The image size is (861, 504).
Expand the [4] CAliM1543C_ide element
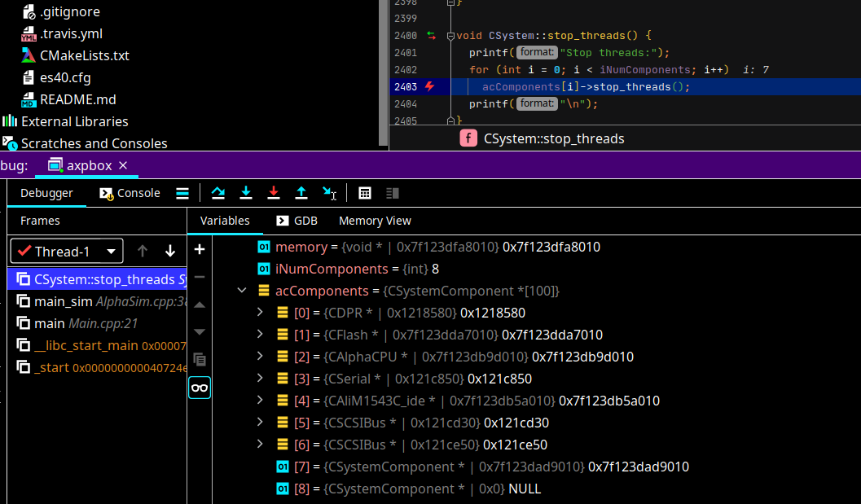click(x=261, y=401)
